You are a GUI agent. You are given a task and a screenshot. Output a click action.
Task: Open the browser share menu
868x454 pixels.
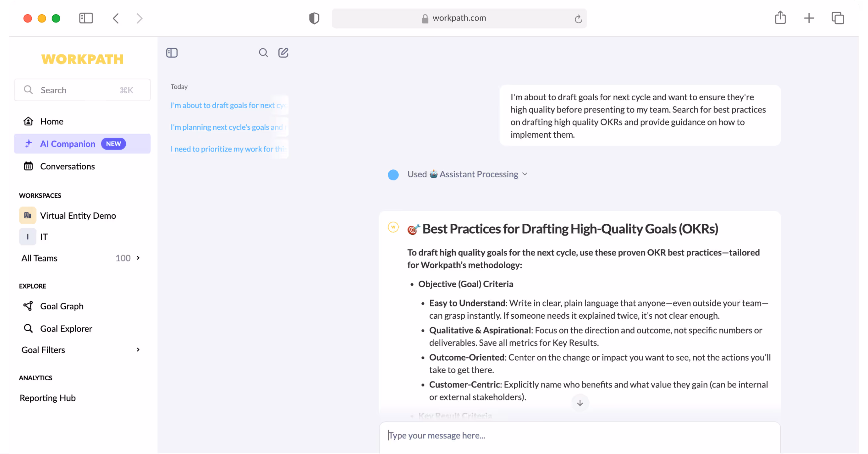pyautogui.click(x=780, y=18)
